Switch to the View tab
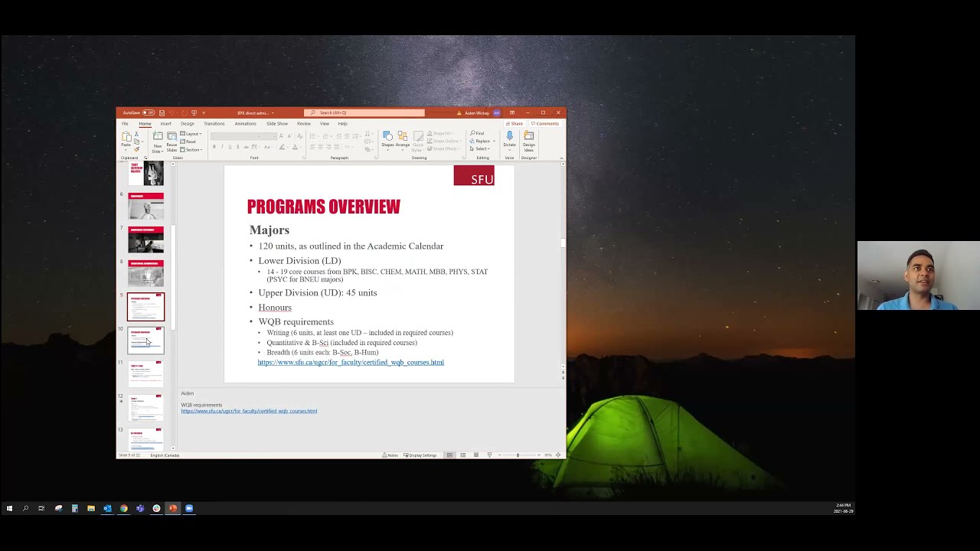Screen dimensions: 980x551 (325, 124)
